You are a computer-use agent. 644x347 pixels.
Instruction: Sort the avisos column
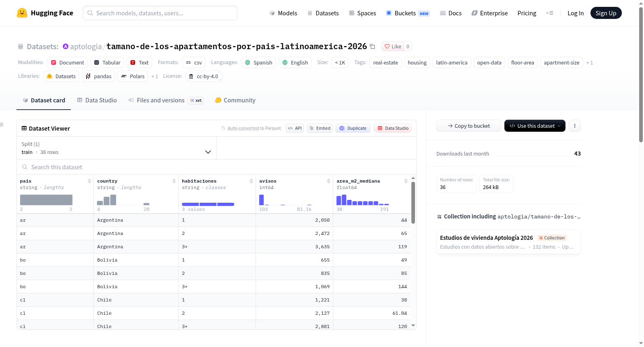(x=328, y=181)
